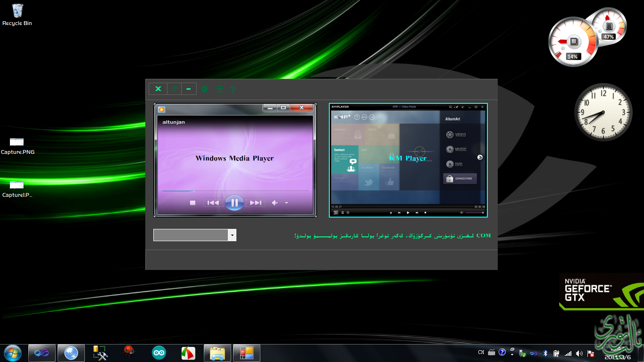The height and width of the screenshot is (362, 644).
Task: Expand the COM port dropdown arrow
Action: point(232,235)
